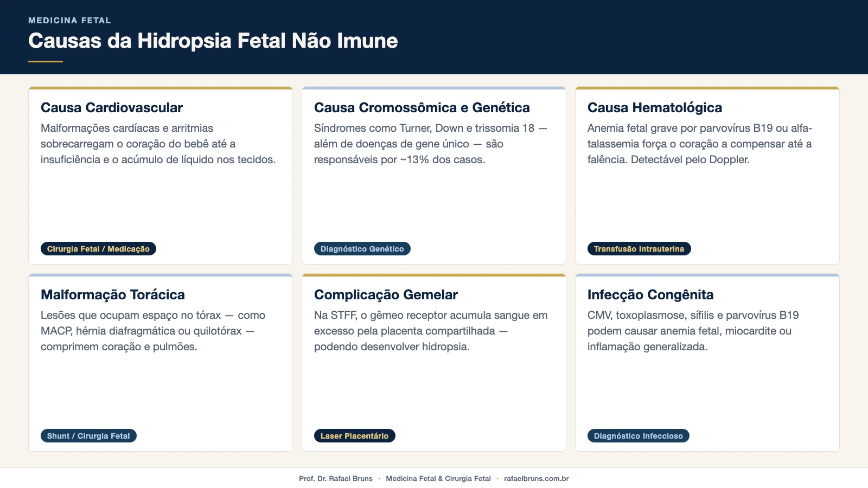Click the Cirurgia Fetal / Medicação tag
This screenshot has height=488, width=868.
tap(98, 249)
